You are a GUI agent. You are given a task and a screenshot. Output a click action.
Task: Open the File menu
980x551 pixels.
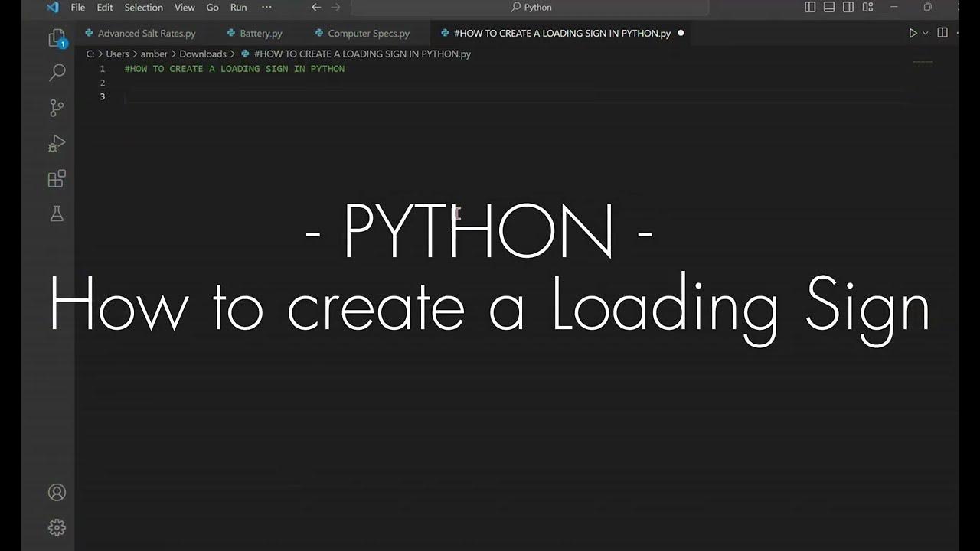click(78, 8)
